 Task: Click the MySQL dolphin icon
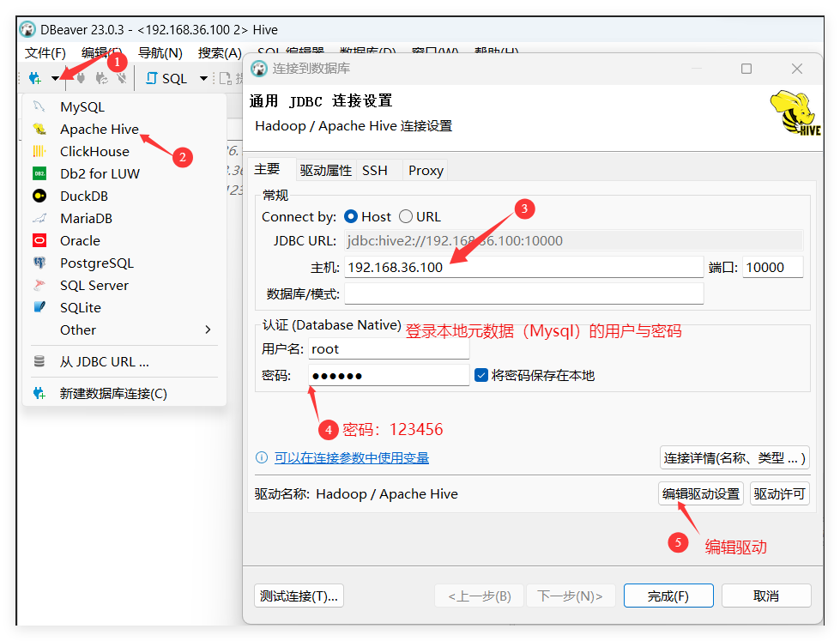[x=39, y=106]
